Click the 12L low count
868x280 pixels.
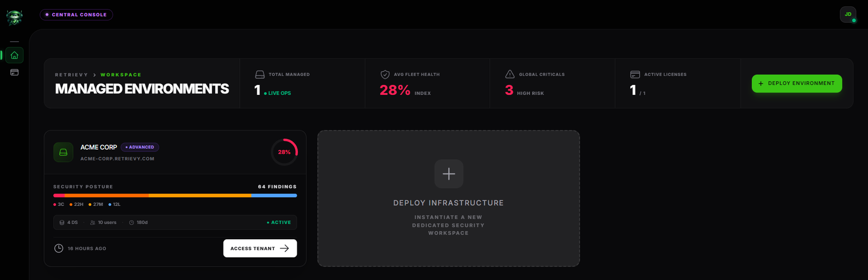[x=114, y=205]
